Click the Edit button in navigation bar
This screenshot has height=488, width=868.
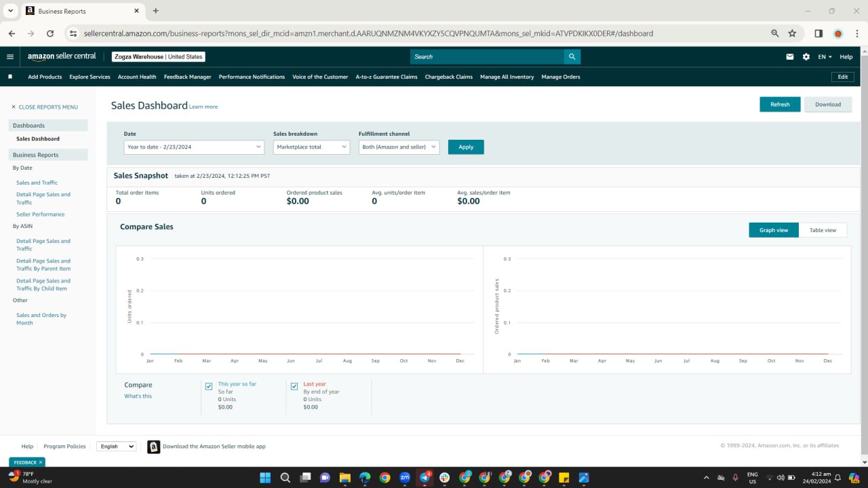click(x=843, y=77)
